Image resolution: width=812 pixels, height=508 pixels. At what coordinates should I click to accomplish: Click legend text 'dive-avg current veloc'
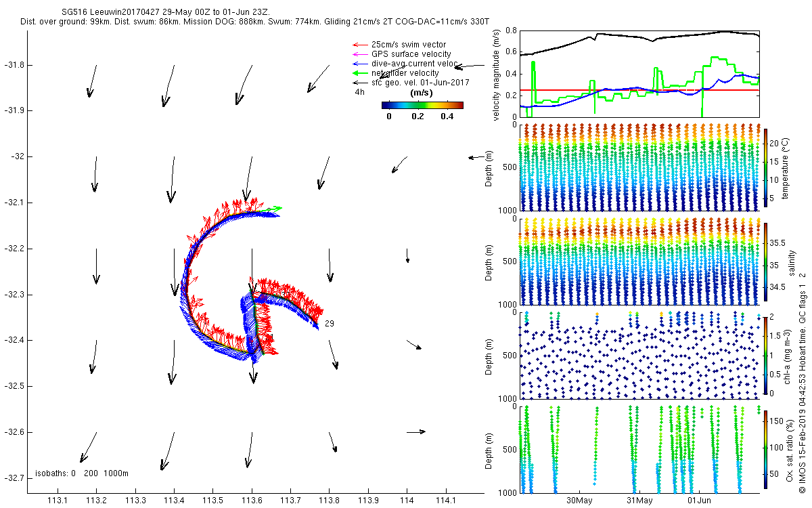[413, 64]
